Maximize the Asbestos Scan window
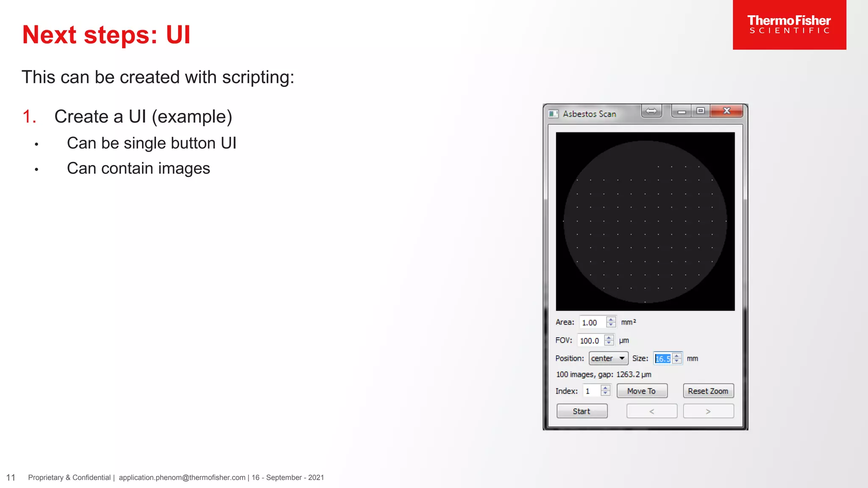868x488 pixels. pyautogui.click(x=701, y=111)
